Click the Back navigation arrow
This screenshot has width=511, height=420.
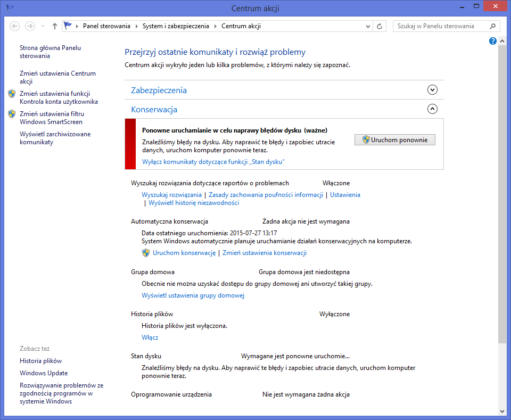15,26
